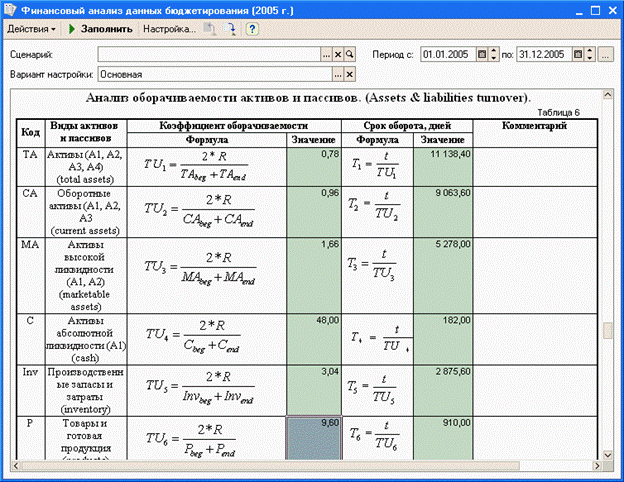Screen dimensions: 624x482
Task: Click the Заполнить button with green arrow
Action: click(x=100, y=29)
